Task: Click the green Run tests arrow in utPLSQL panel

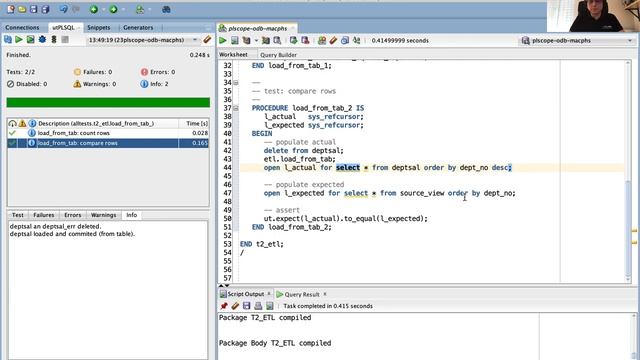Action: point(19,40)
